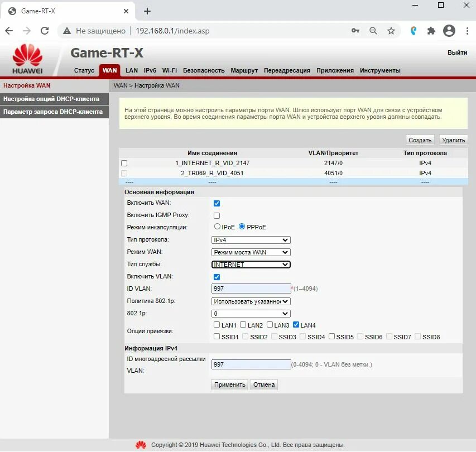Click the Удалить button
This screenshot has width=476, height=452.
click(453, 140)
